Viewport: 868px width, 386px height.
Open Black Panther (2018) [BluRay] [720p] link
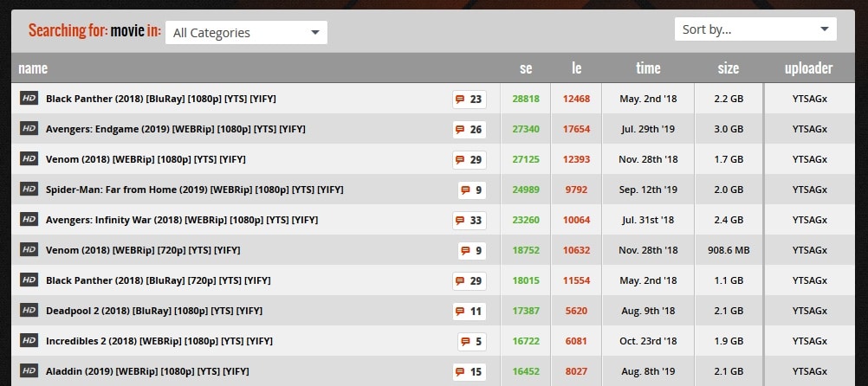click(159, 280)
